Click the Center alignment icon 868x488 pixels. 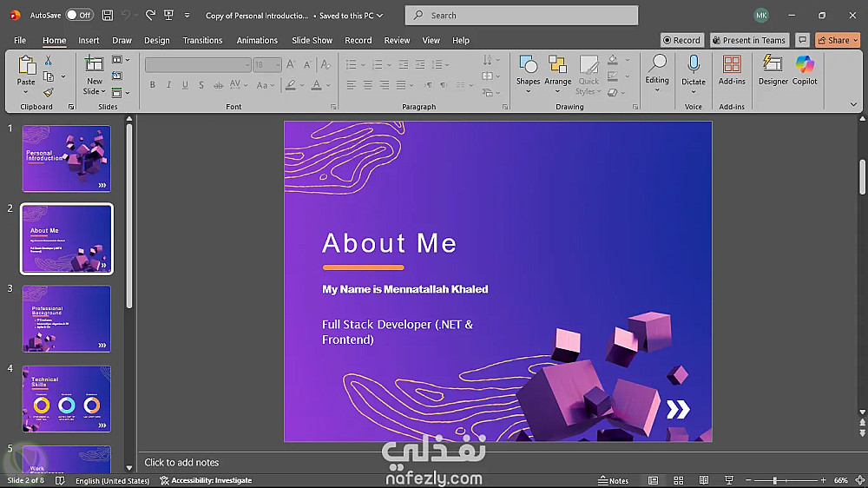[367, 85]
